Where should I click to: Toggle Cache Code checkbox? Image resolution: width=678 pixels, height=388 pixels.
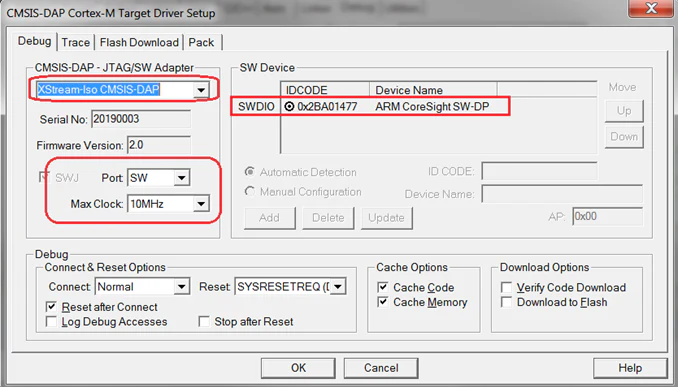point(383,287)
